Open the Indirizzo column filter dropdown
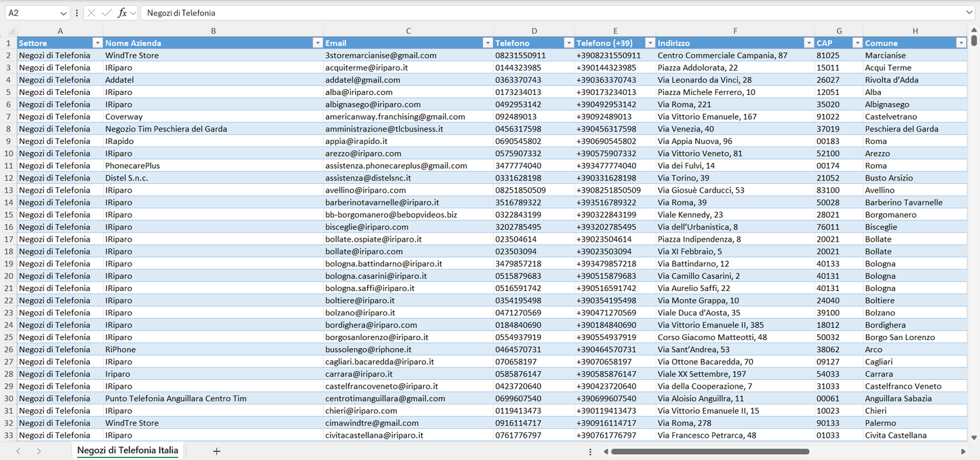The height and width of the screenshot is (460, 980). [x=808, y=43]
